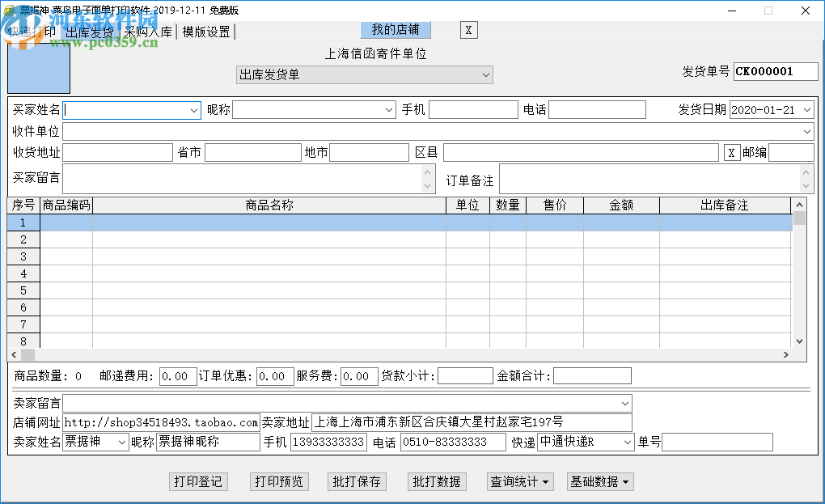Switch to the 快递打印 tab
Image resolution: width=825 pixels, height=504 pixels.
[x=34, y=32]
